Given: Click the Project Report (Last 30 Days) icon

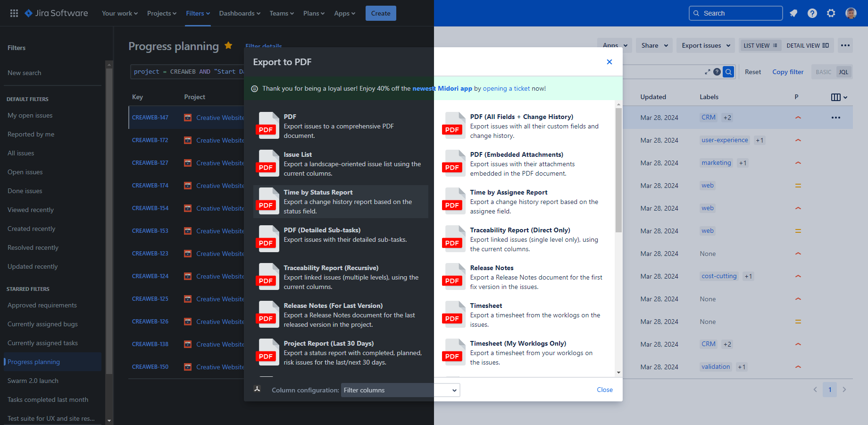Looking at the screenshot, I should [x=267, y=352].
